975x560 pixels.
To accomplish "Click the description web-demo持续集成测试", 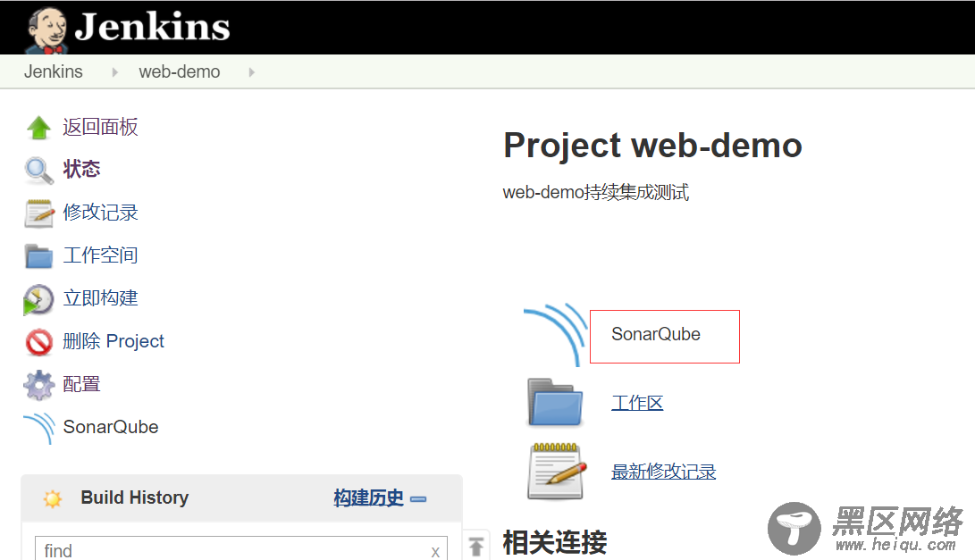I will (596, 192).
